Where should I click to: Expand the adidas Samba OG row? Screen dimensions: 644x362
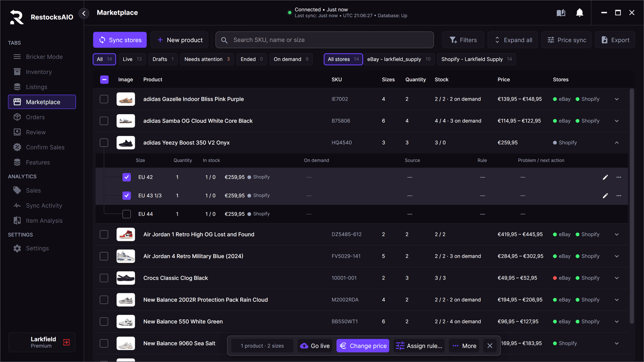pyautogui.click(x=617, y=121)
